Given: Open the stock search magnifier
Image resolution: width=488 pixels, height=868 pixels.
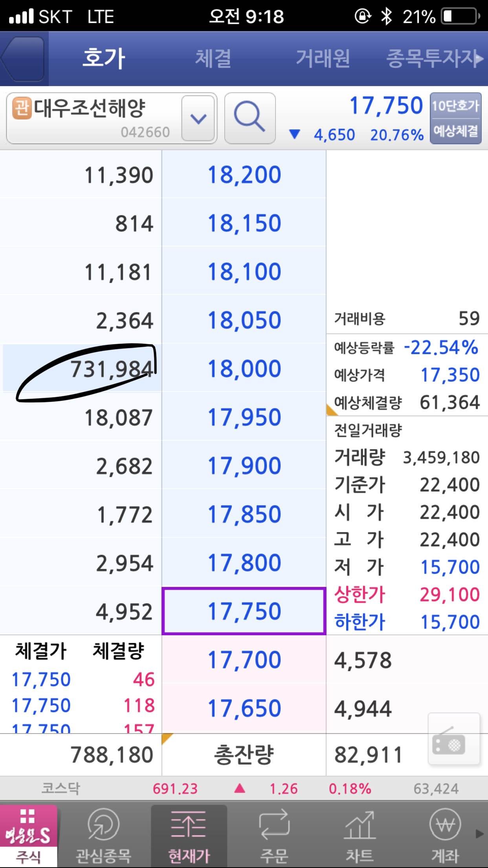Looking at the screenshot, I should [x=250, y=118].
